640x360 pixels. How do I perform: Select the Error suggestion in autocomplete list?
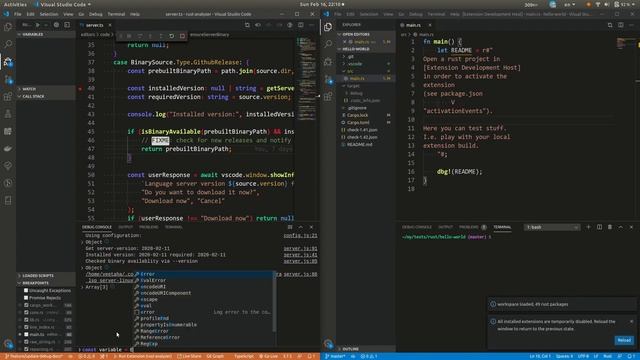pos(204,274)
